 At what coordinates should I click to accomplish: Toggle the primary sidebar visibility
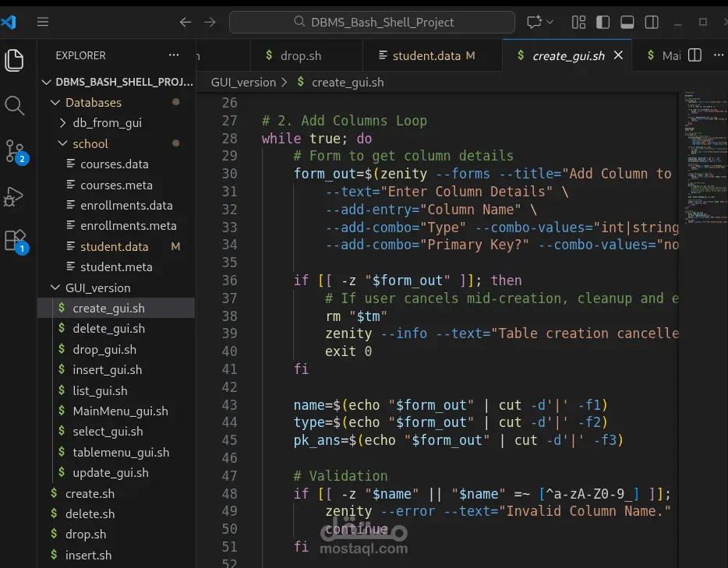click(603, 22)
